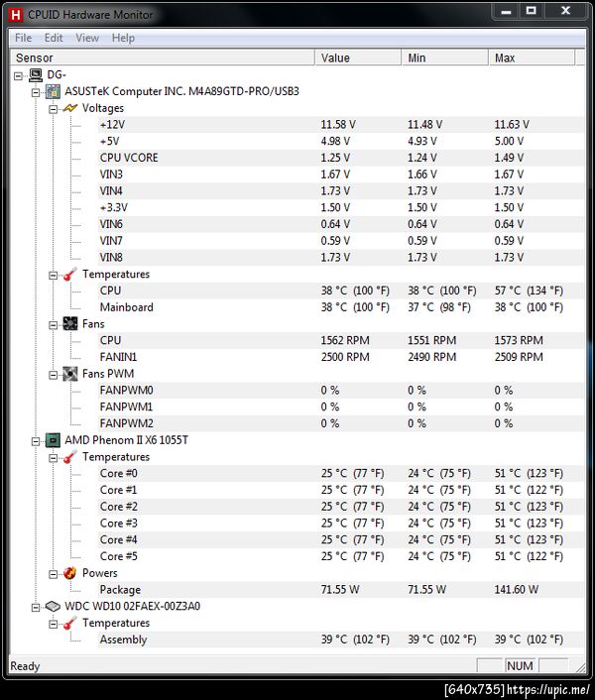Collapse the Fans section

(54, 324)
